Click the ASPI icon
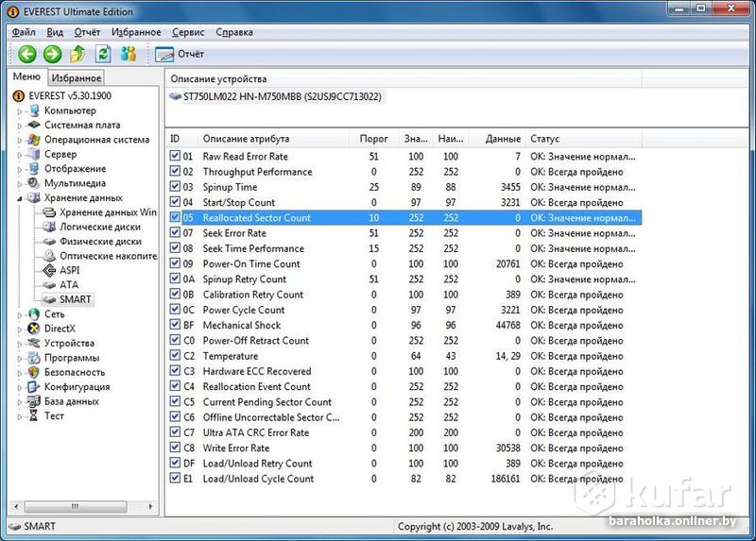Viewport: 756px width, 541px height. pos(49,270)
